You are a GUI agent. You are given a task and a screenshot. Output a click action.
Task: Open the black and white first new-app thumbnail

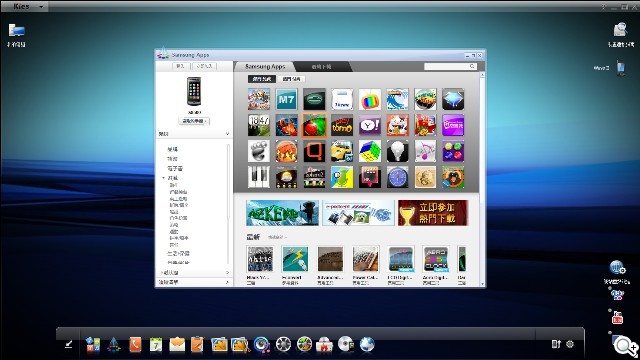point(260,259)
